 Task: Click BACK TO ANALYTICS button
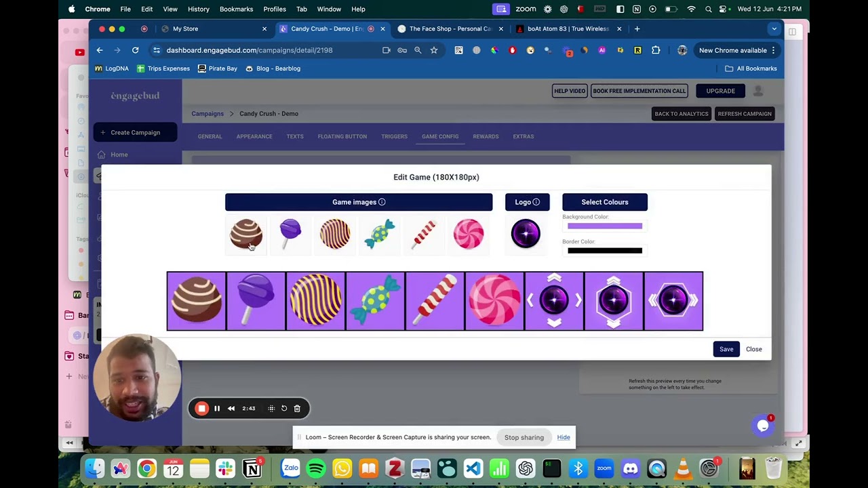tap(682, 114)
